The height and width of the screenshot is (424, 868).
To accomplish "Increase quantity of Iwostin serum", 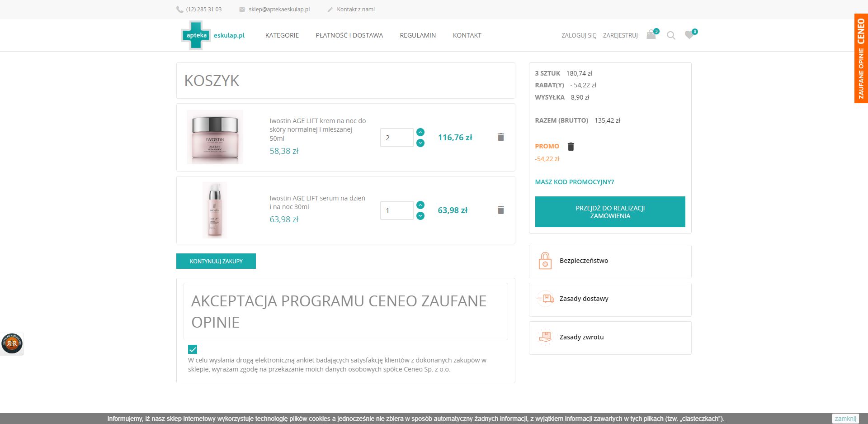I will pyautogui.click(x=420, y=205).
